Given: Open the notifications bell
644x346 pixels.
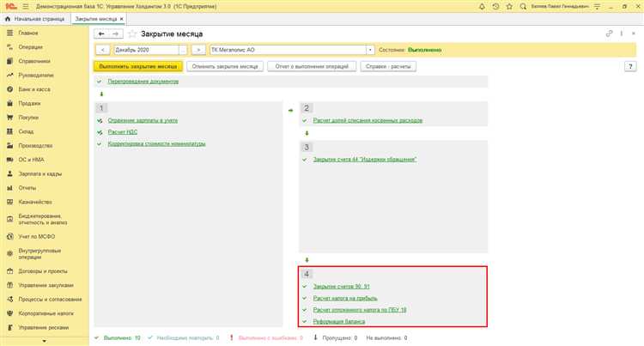Looking at the screenshot, I should (x=482, y=7).
